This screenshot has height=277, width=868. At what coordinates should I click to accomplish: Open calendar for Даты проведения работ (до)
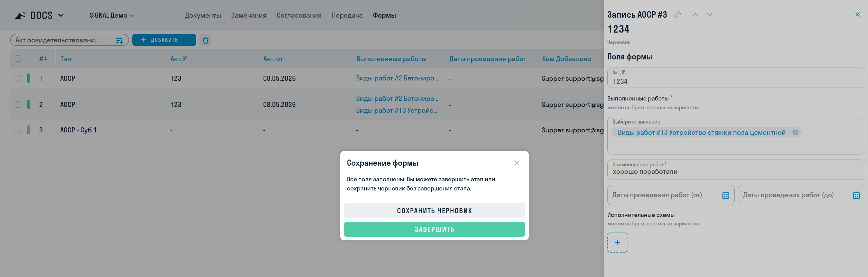click(x=856, y=196)
